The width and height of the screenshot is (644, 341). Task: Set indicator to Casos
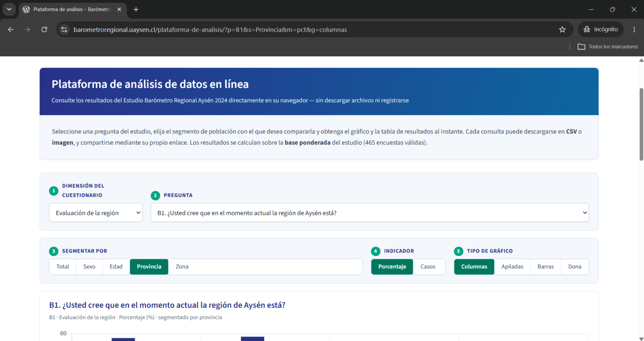point(428,267)
